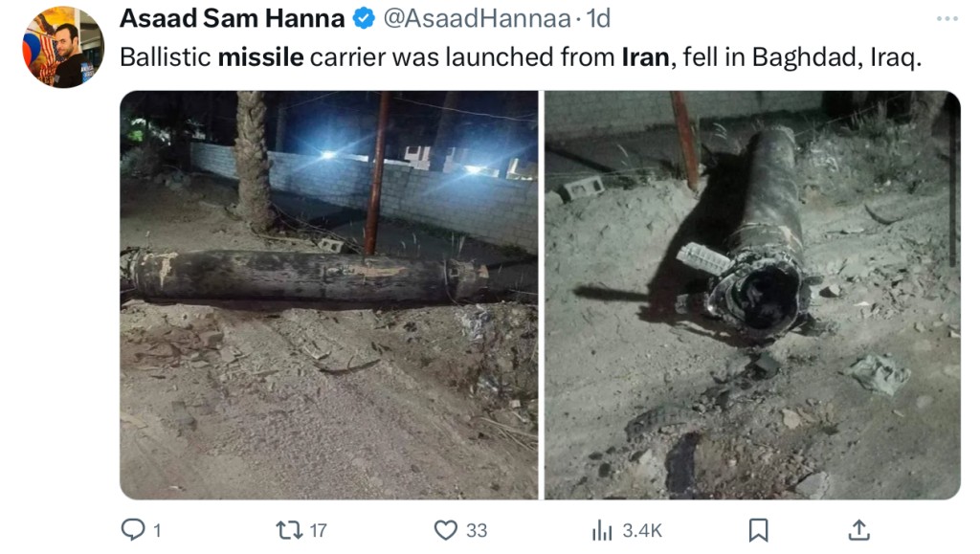Click the reply count 1
Image resolution: width=980 pixels, height=554 pixels.
coord(158,531)
